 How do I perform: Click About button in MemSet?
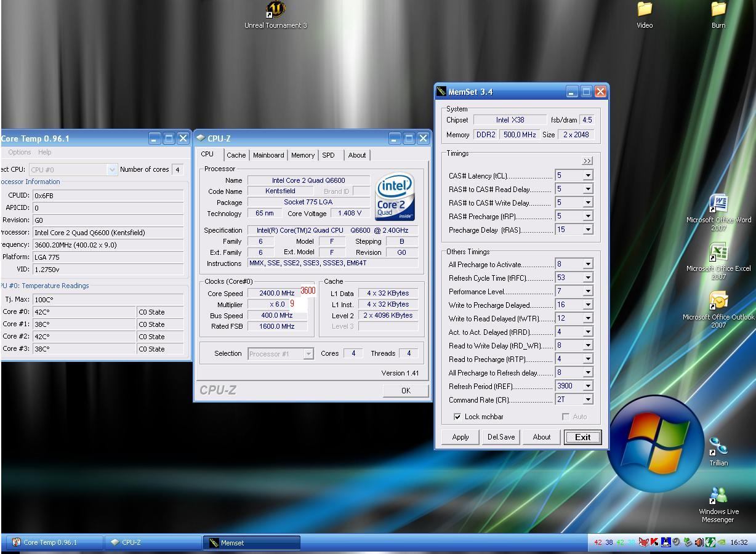[x=542, y=437]
